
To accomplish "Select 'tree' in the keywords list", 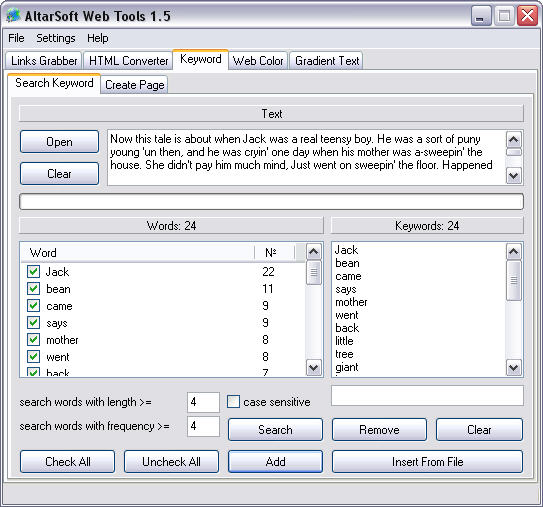I will coord(344,354).
